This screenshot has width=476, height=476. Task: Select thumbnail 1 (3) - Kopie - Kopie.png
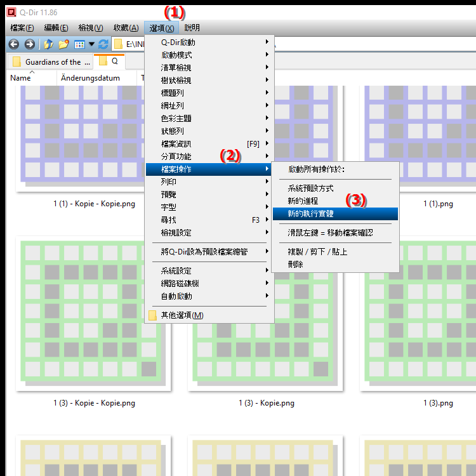[93, 314]
